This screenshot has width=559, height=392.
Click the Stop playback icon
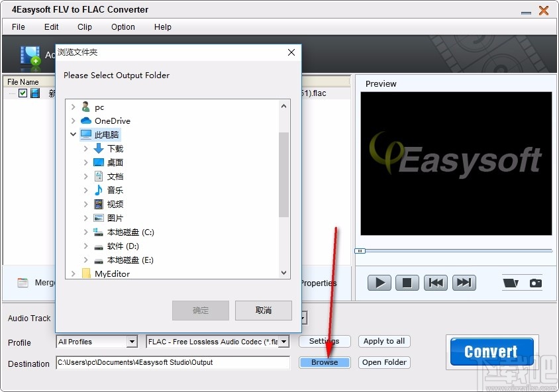pyautogui.click(x=407, y=283)
